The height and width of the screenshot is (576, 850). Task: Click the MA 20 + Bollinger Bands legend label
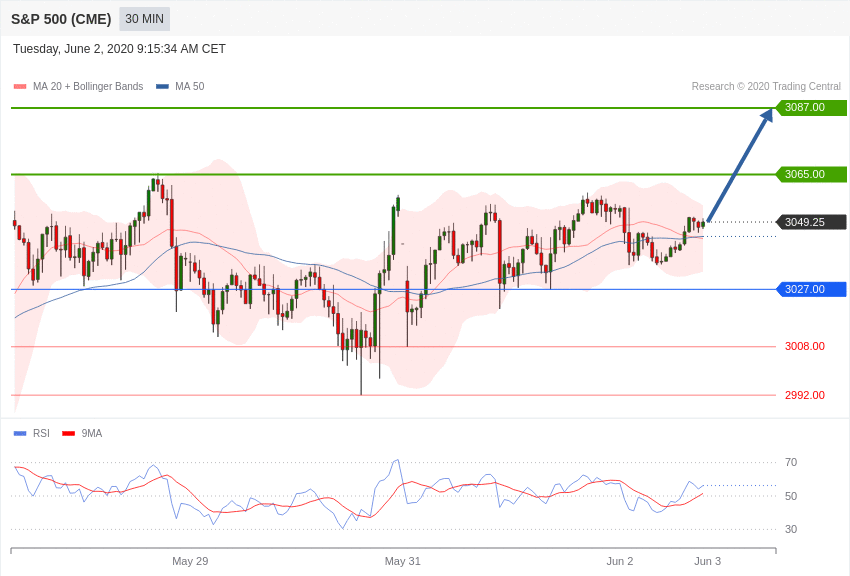coord(88,86)
